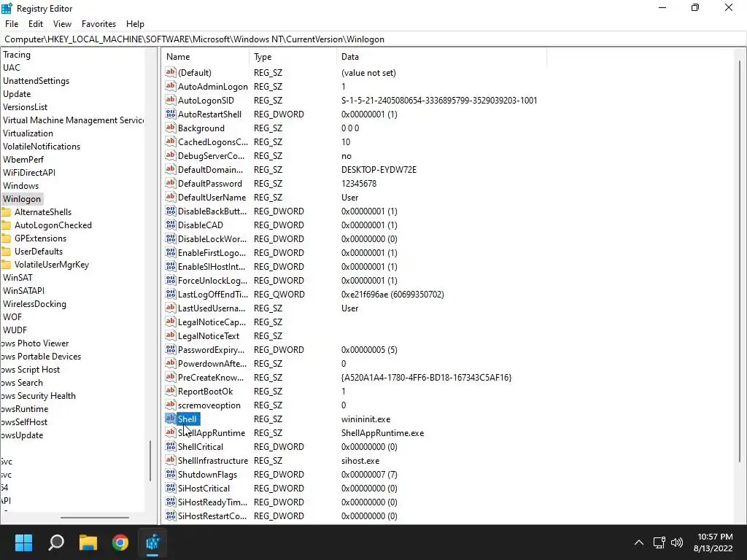Open the View menu
The image size is (747, 560).
63,24
